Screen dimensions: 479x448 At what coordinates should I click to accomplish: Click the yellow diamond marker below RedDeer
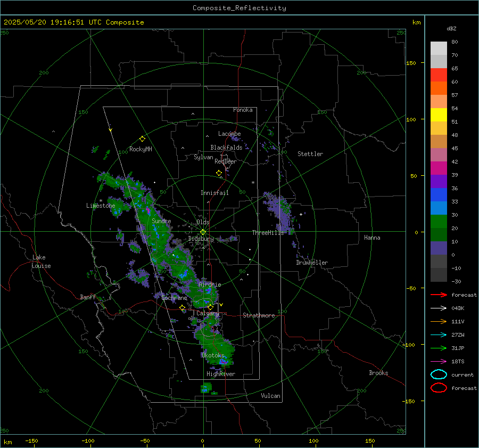[219, 173]
